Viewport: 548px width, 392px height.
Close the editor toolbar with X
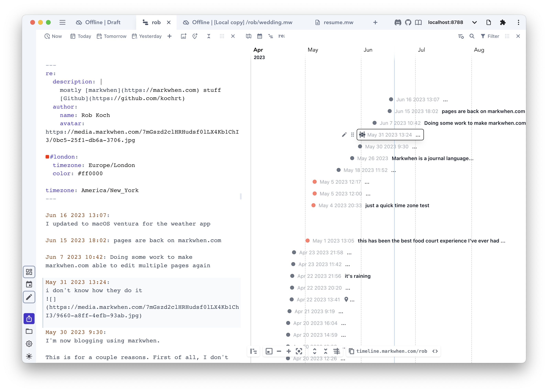point(233,36)
